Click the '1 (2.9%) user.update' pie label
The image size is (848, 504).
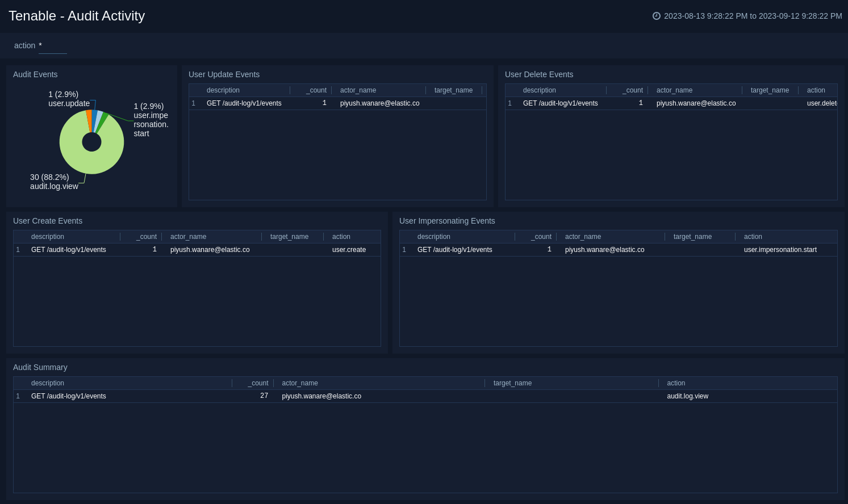pos(69,99)
